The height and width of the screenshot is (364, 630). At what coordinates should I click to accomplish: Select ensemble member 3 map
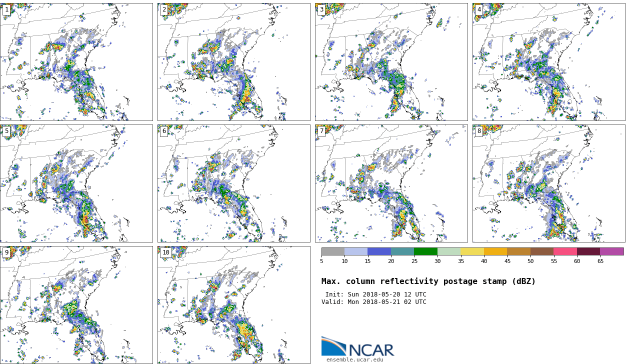click(x=391, y=61)
